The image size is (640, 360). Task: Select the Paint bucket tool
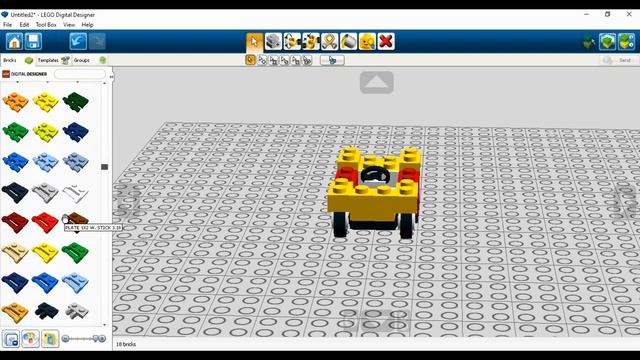348,42
